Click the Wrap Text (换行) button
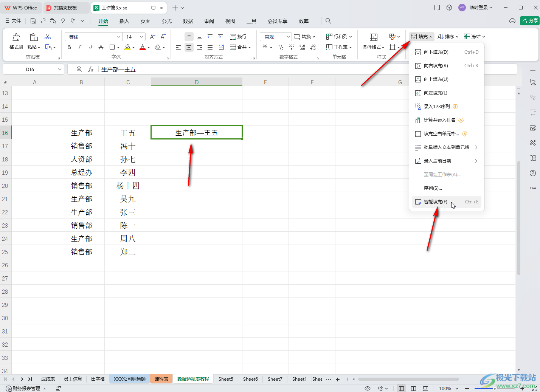This screenshot has height=392, width=540. (238, 37)
